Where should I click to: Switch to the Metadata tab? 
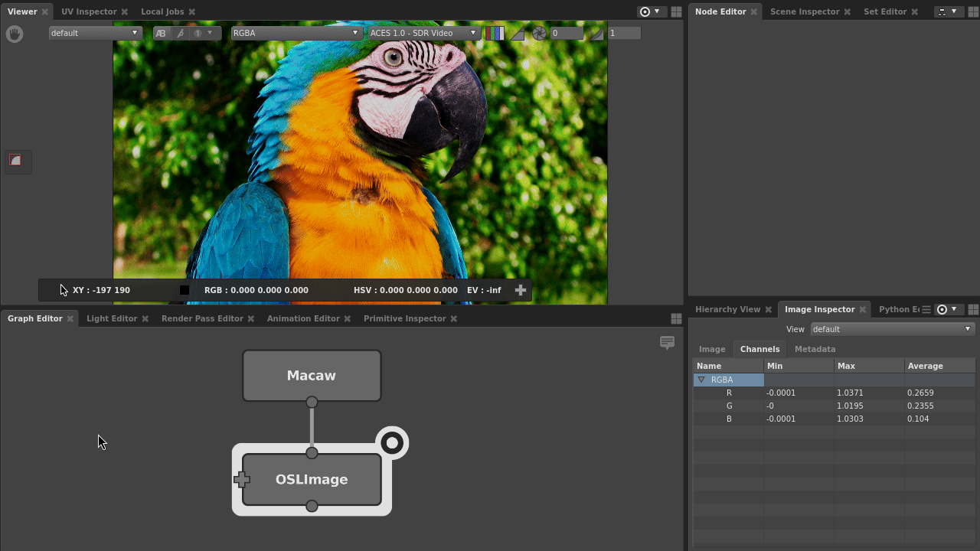(x=815, y=349)
